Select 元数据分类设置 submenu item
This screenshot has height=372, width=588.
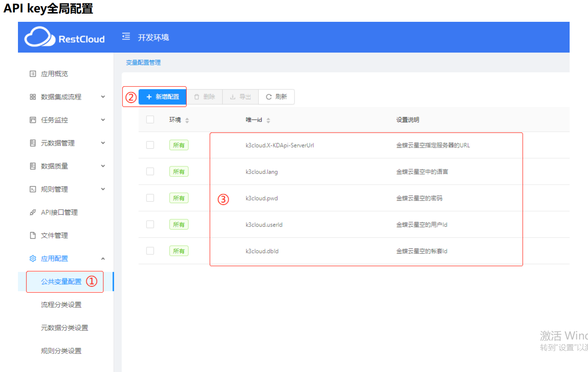[65, 328]
